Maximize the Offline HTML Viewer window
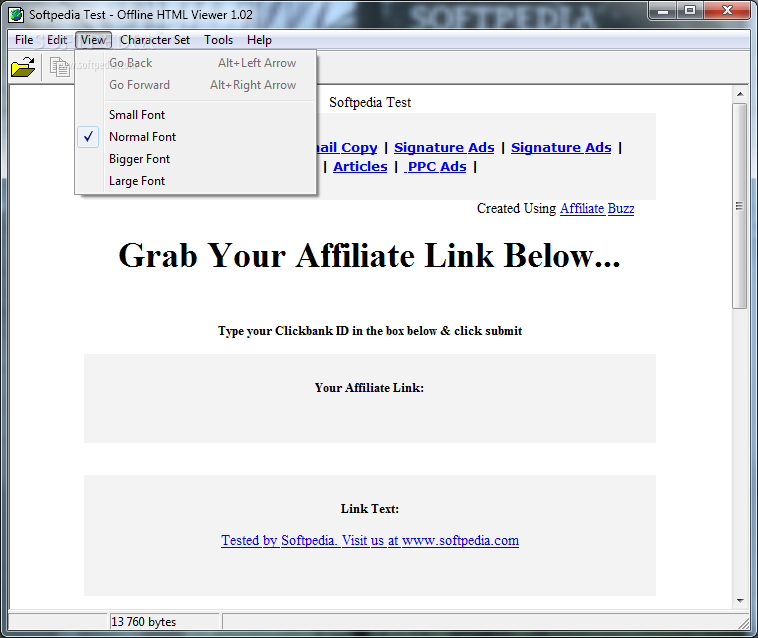The width and height of the screenshot is (758, 638). click(690, 11)
